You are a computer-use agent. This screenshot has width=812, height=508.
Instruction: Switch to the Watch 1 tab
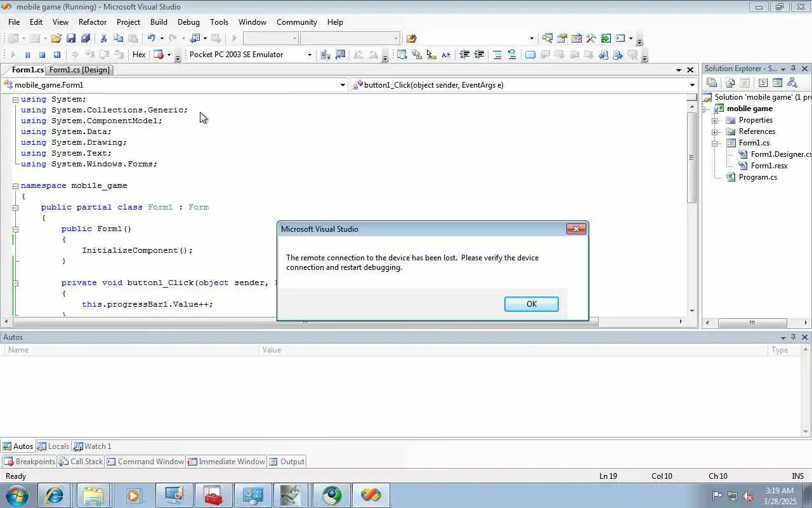click(93, 446)
